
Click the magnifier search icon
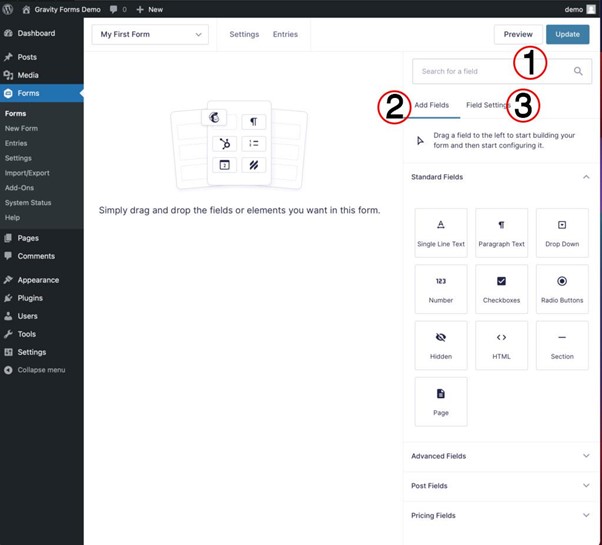(578, 71)
